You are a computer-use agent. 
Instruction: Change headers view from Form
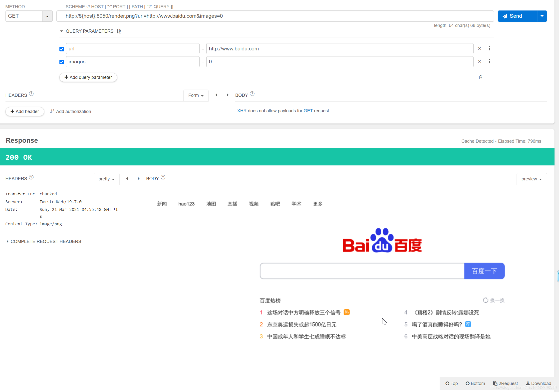(x=196, y=95)
